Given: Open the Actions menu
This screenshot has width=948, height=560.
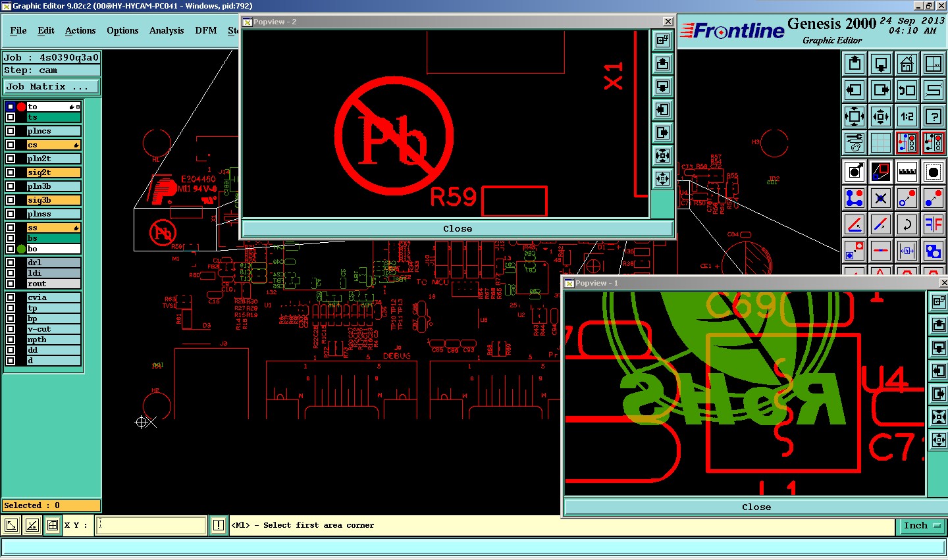Looking at the screenshot, I should (80, 30).
